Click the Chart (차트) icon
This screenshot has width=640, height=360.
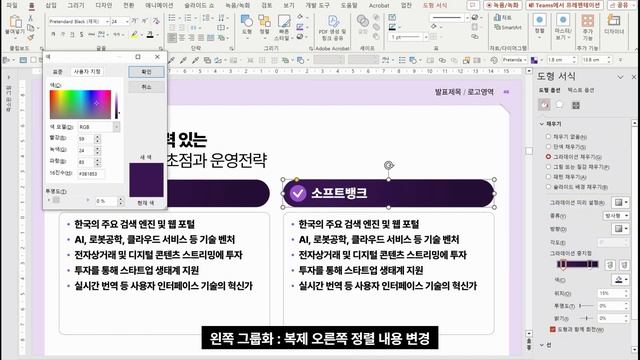(x=502, y=18)
